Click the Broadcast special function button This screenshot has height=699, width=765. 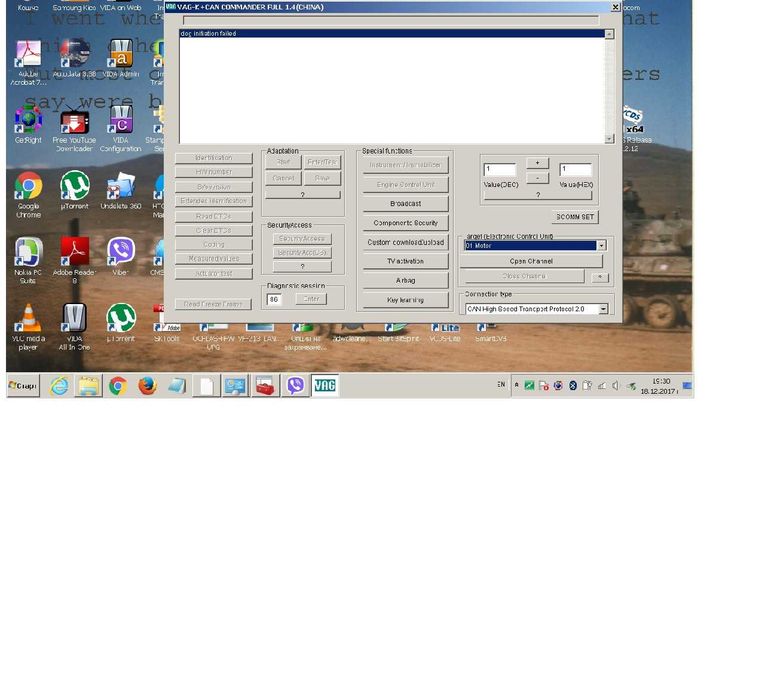(405, 204)
